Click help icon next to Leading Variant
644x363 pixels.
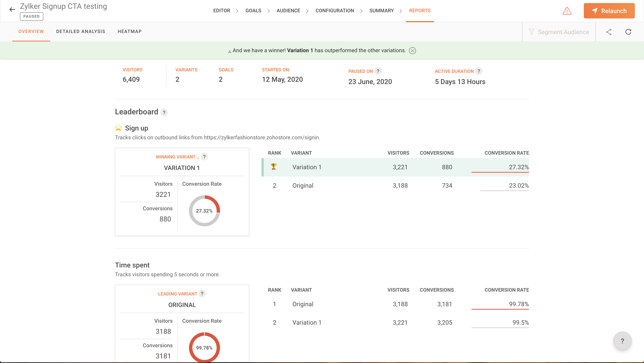pos(202,294)
